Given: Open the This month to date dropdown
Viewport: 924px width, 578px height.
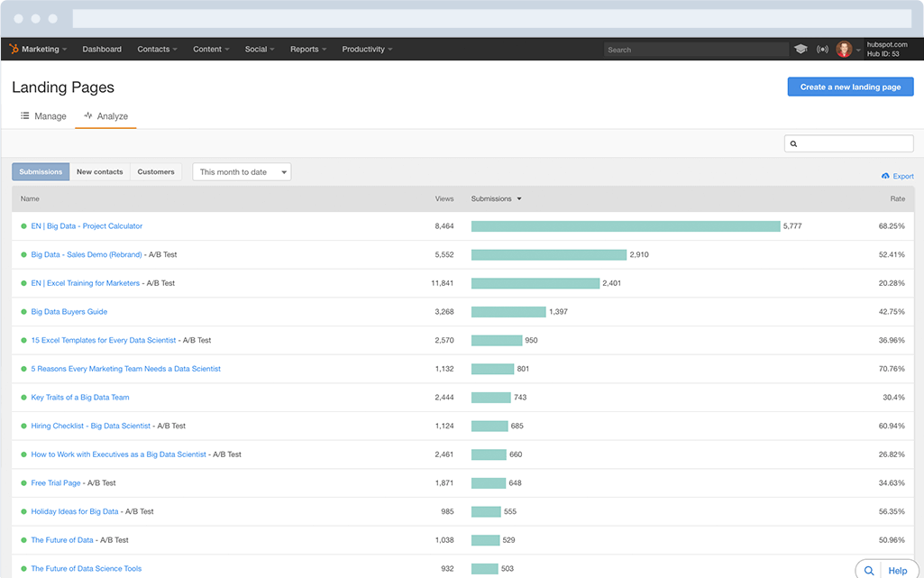Looking at the screenshot, I should pyautogui.click(x=242, y=172).
